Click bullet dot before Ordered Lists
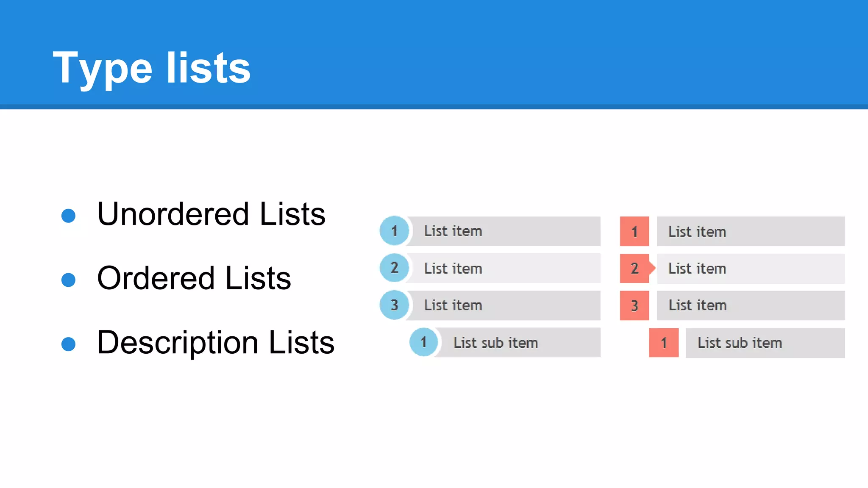 click(x=68, y=280)
